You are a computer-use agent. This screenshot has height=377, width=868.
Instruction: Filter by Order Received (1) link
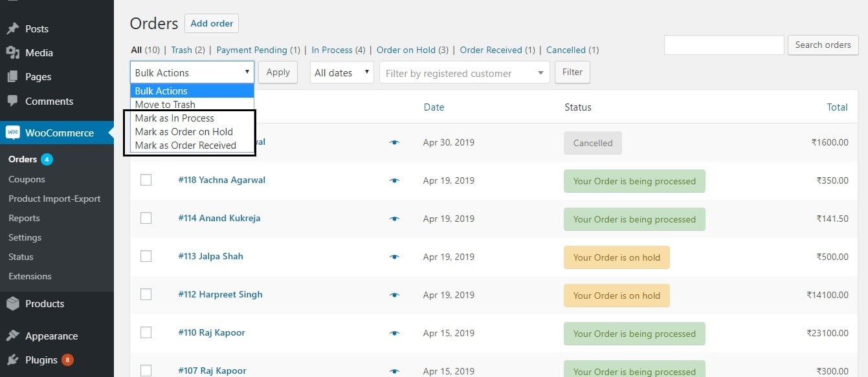(498, 50)
